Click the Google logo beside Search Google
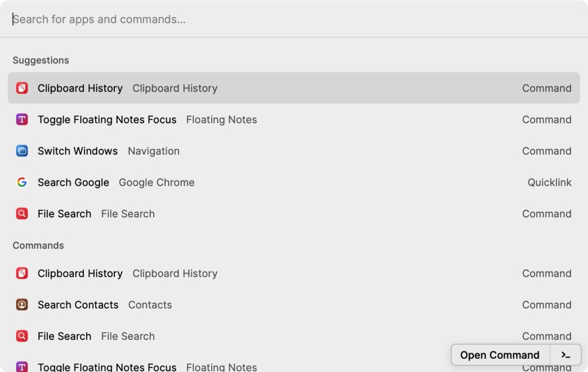The width and height of the screenshot is (588, 372). [x=22, y=182]
